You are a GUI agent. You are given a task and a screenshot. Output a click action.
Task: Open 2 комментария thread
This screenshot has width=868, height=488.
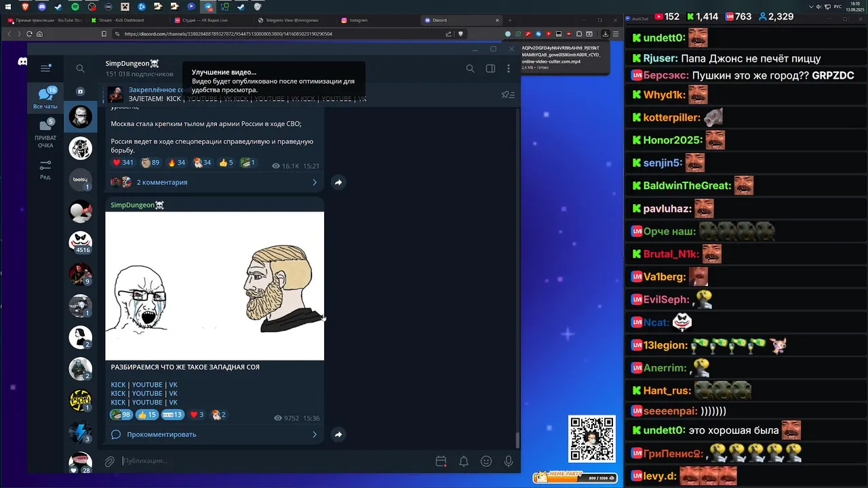click(x=161, y=182)
